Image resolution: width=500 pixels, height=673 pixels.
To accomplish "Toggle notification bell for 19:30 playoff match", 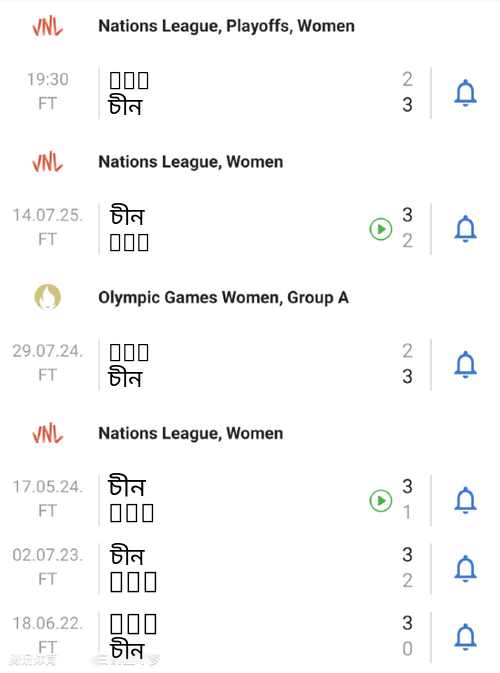I will click(465, 93).
